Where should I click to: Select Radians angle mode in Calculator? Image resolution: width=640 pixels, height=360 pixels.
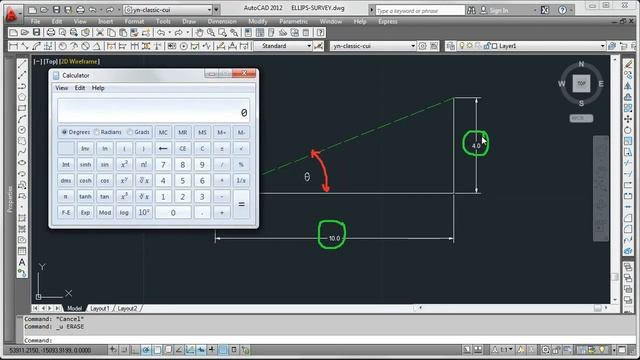(x=108, y=132)
